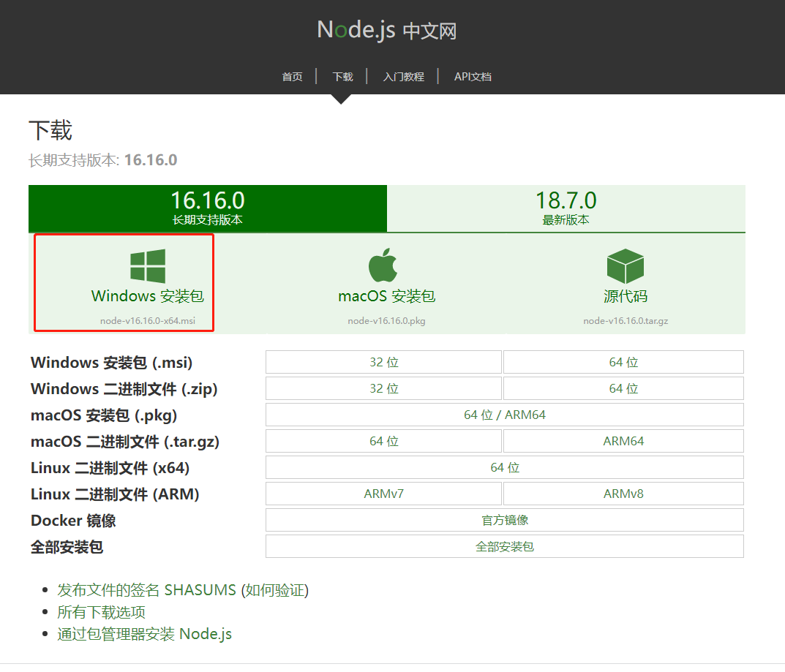Download Linux ARMv7 binary
This screenshot has height=672, width=785.
point(383,494)
